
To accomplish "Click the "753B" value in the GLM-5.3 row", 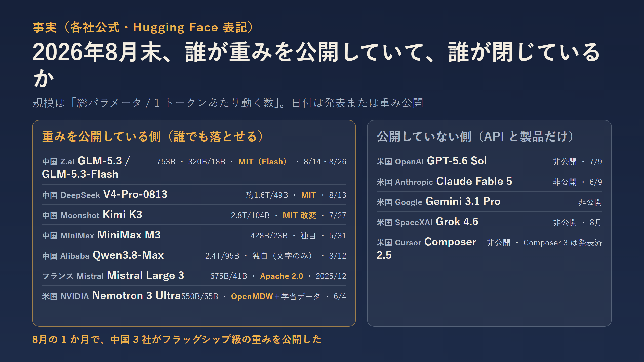I will 166,162.
